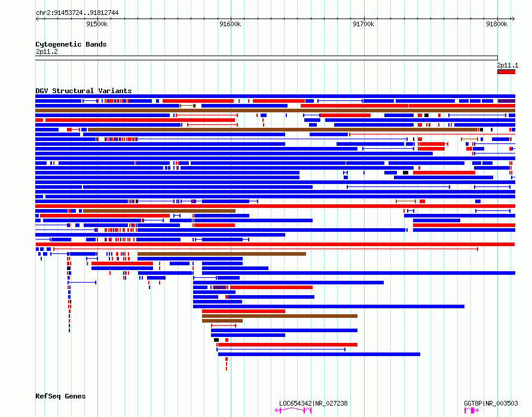Click the 2p11.1 band label
Screen dimensions: 532x417
tap(507, 65)
